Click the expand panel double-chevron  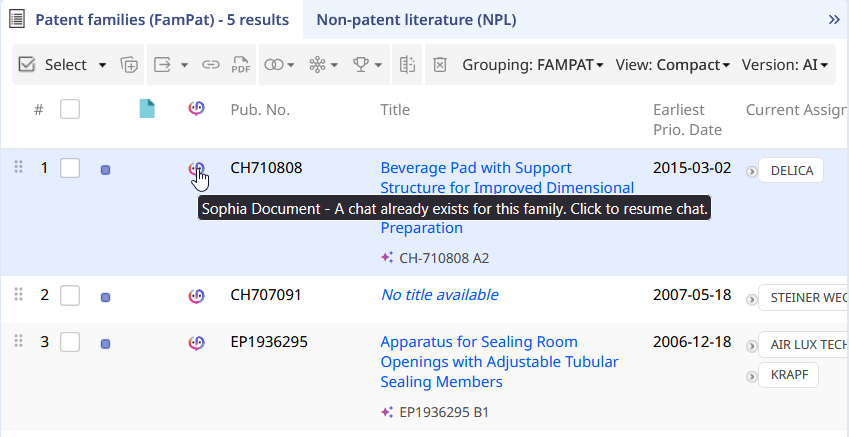click(834, 20)
